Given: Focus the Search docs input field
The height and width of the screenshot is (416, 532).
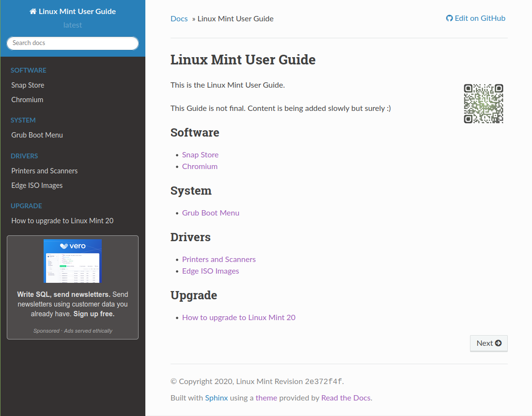Looking at the screenshot, I should coord(73,43).
